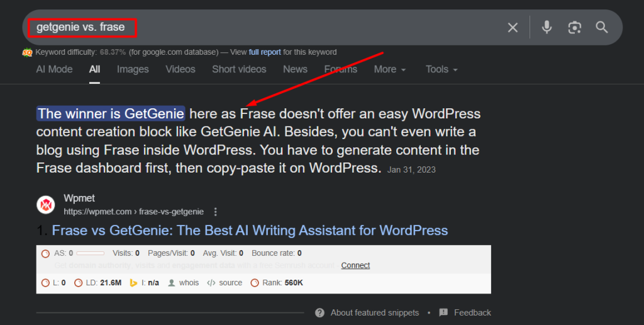Click the About featured snippets help icon
The width and height of the screenshot is (644, 325).
(320, 312)
